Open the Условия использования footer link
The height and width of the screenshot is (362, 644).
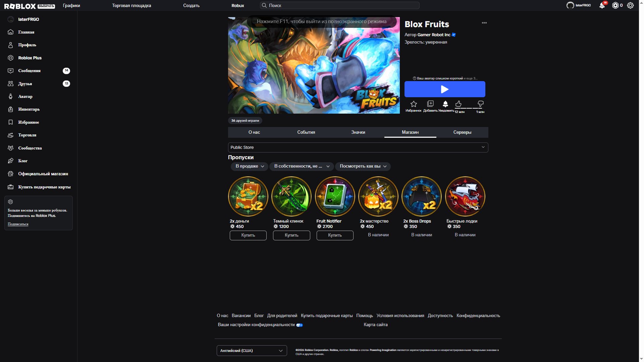tap(400, 316)
